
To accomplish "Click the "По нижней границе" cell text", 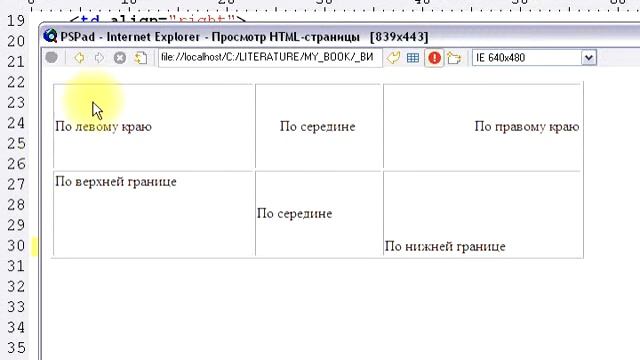I will [x=445, y=246].
